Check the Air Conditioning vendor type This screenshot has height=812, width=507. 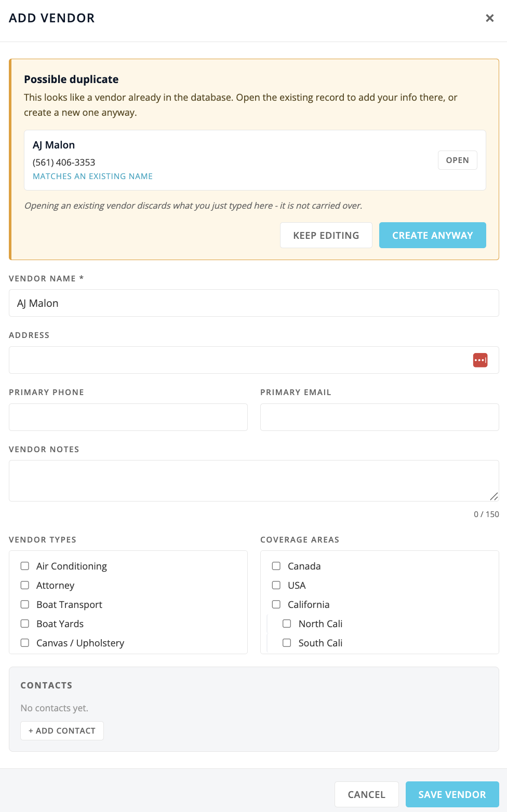tap(25, 566)
